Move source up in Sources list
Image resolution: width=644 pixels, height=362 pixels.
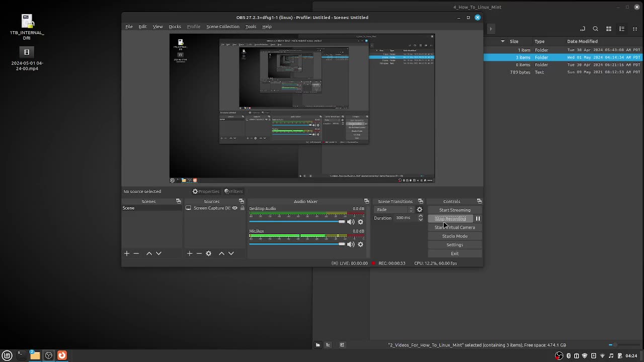[221, 253]
